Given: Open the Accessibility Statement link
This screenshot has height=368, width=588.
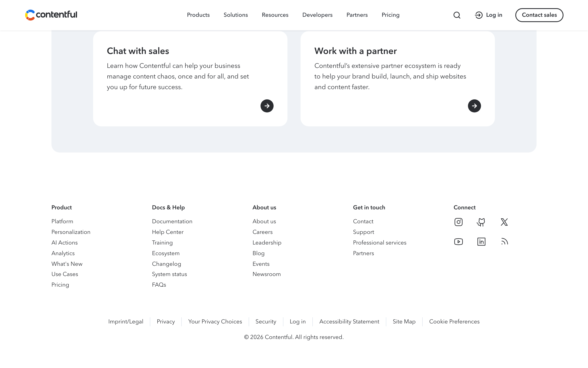Looking at the screenshot, I should [349, 322].
